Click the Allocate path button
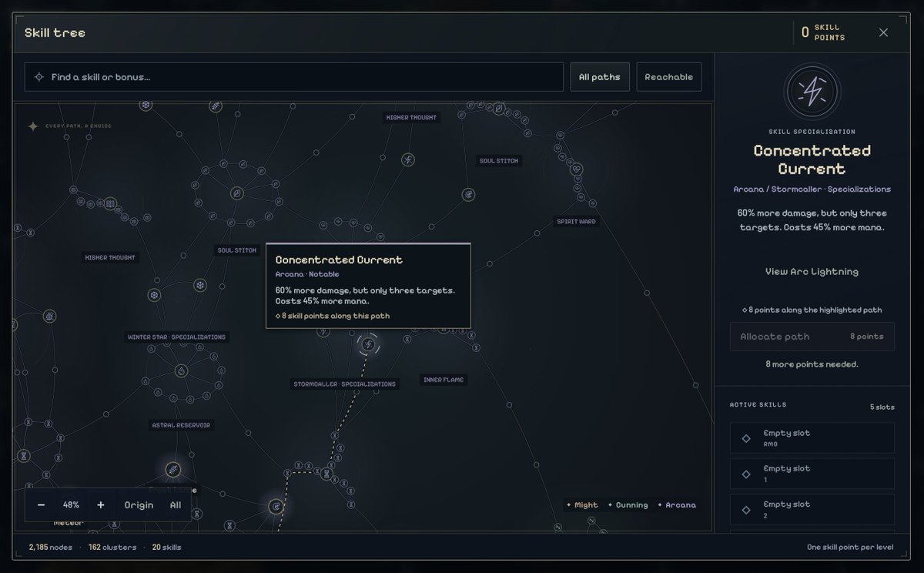The image size is (924, 573). (812, 337)
